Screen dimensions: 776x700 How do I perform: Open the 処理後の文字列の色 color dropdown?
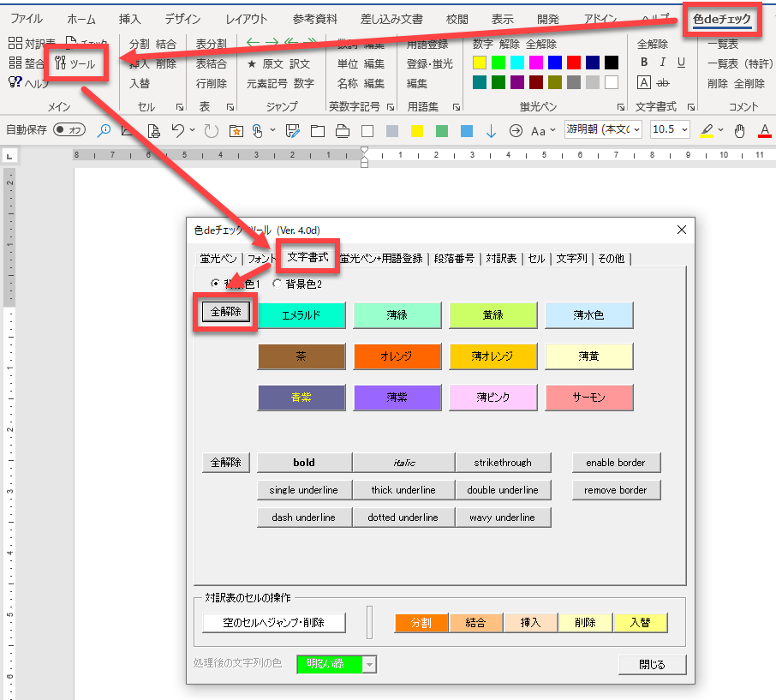coord(369,664)
